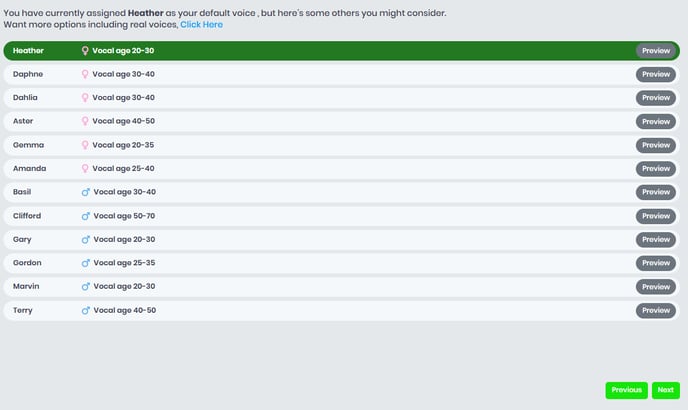Click the male gender icon for Basil

86,192
